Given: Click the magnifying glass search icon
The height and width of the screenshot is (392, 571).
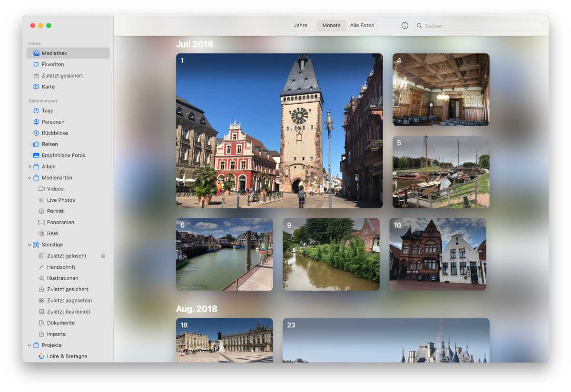Looking at the screenshot, I should [x=419, y=26].
